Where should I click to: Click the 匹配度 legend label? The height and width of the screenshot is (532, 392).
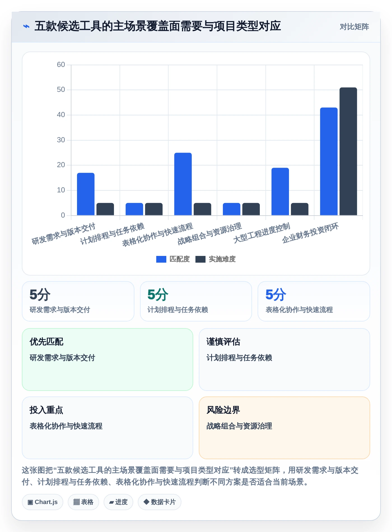pos(180,259)
